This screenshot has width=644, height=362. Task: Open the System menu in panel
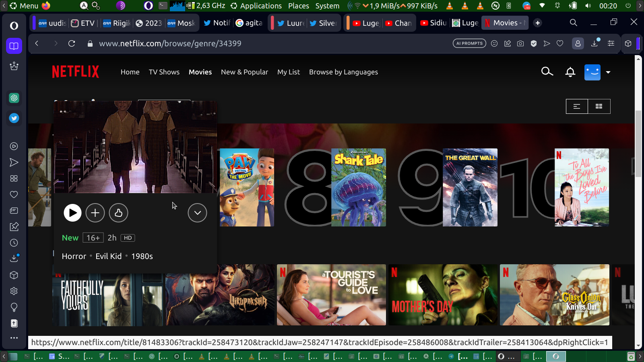coord(327,6)
